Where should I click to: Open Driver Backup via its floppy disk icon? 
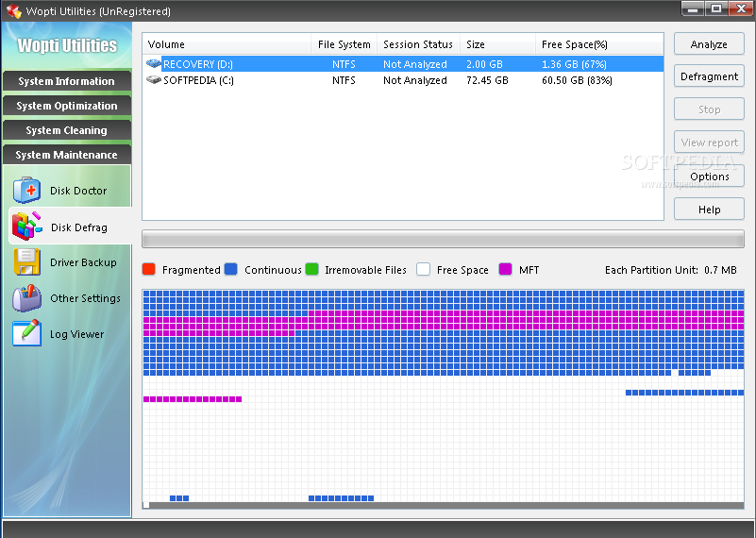click(x=27, y=261)
